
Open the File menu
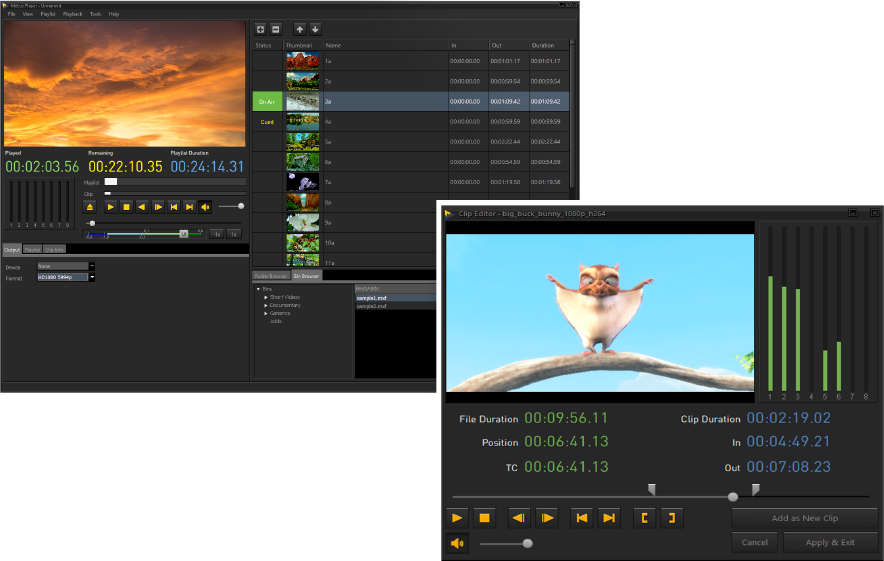point(11,14)
